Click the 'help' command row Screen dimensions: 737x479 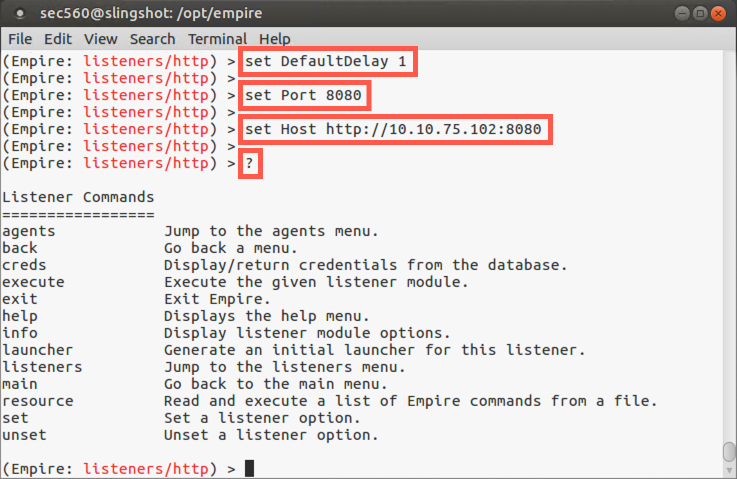tap(186, 316)
